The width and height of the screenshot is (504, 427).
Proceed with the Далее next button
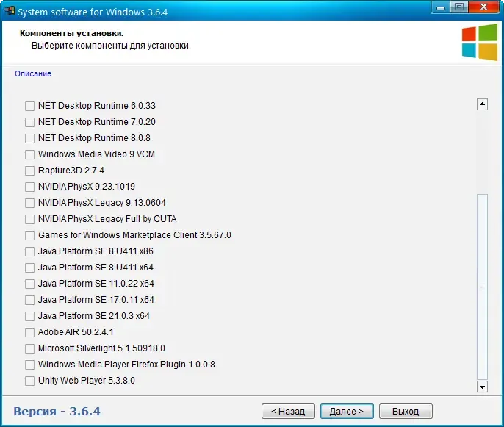tap(347, 412)
